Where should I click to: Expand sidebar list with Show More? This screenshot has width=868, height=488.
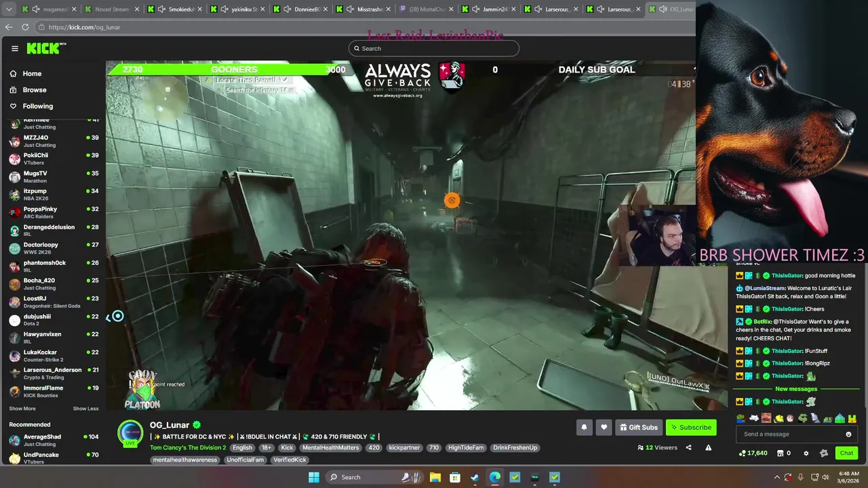[x=22, y=409]
